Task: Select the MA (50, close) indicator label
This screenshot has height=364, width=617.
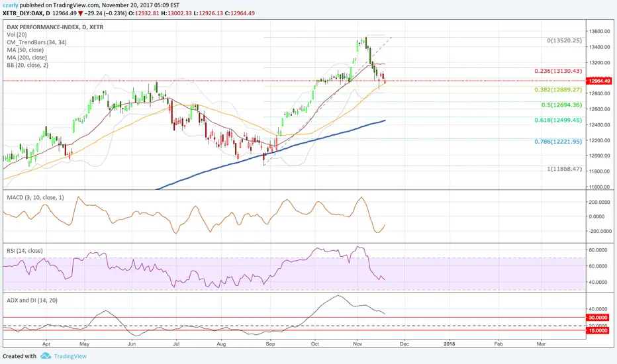Action: (25, 50)
